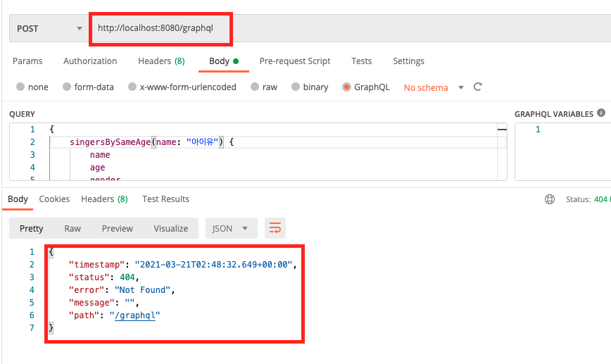Open the request Settings tab
The image size is (611, 364).
(x=408, y=61)
